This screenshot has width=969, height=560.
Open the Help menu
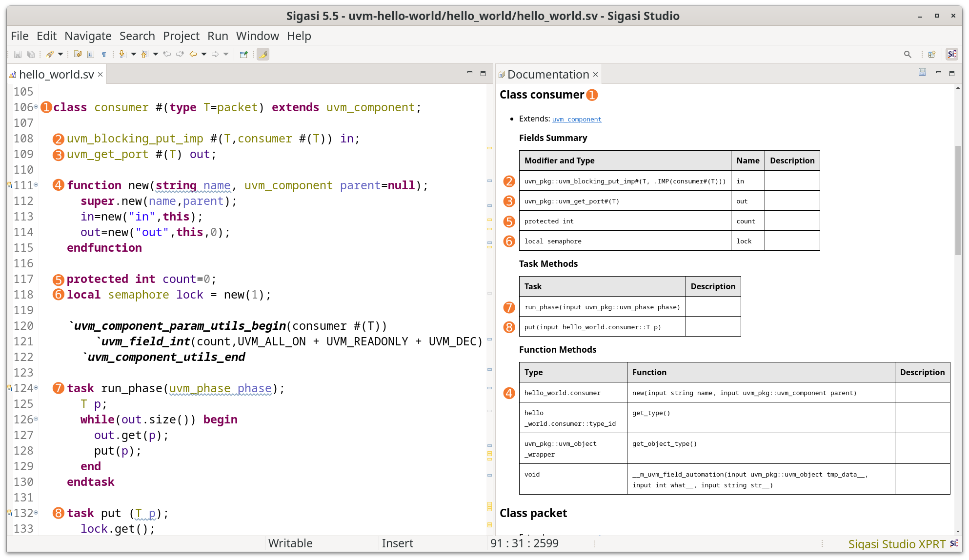pos(299,36)
